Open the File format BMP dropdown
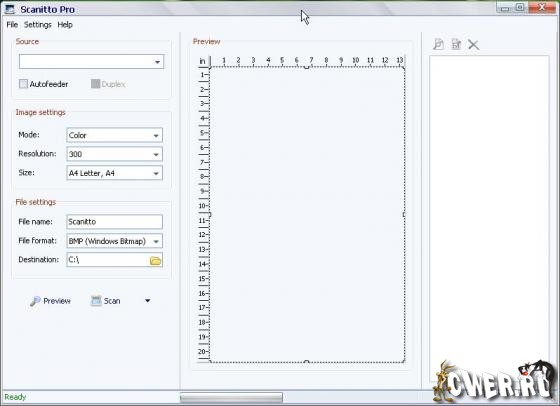The width and height of the screenshot is (560, 406). (114, 241)
